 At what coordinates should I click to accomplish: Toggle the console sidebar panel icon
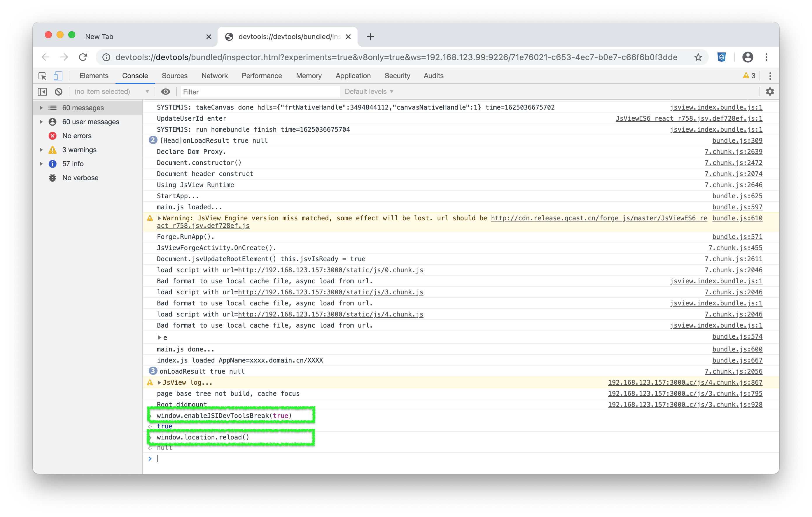click(43, 92)
